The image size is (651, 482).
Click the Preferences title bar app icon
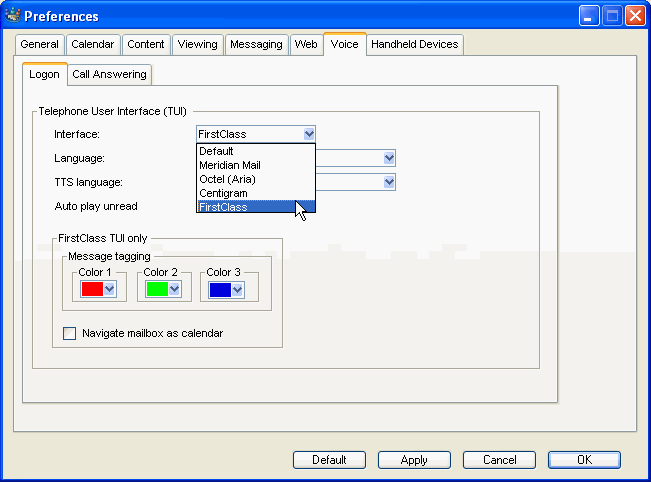[12, 16]
